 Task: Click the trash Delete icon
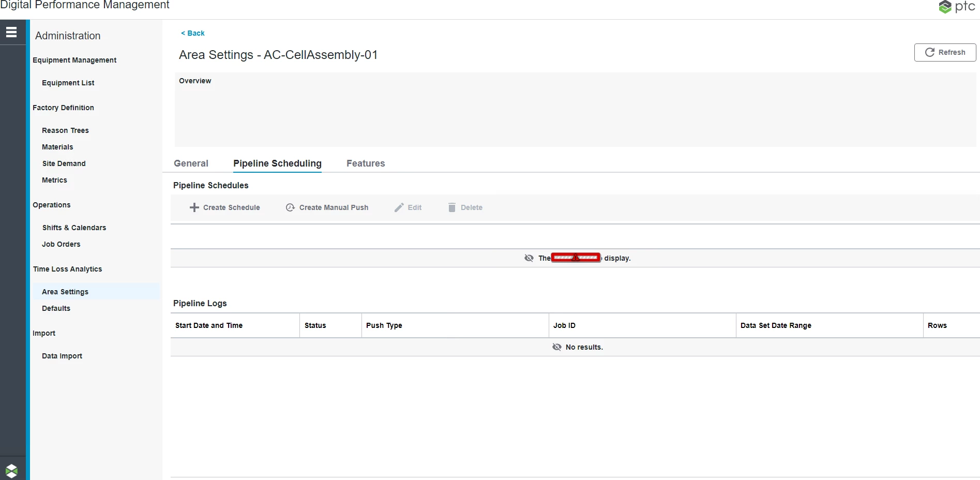coord(451,207)
